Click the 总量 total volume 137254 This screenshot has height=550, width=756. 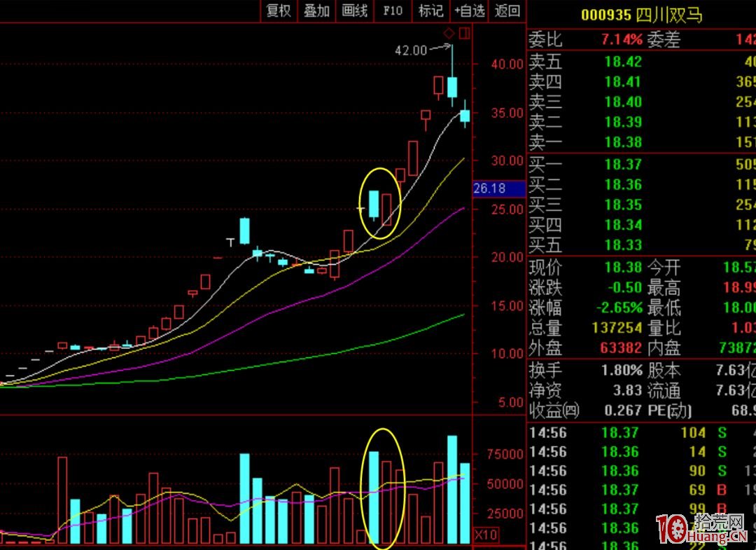pyautogui.click(x=617, y=328)
